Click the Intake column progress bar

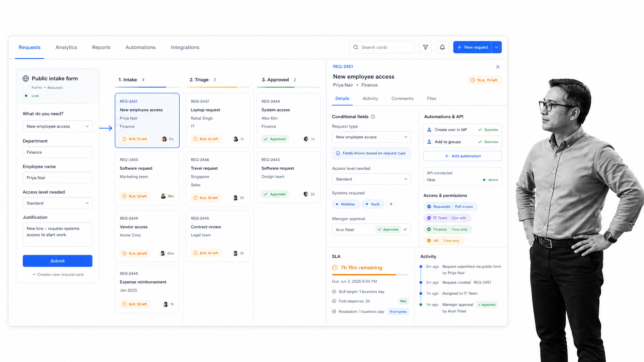coord(147,87)
